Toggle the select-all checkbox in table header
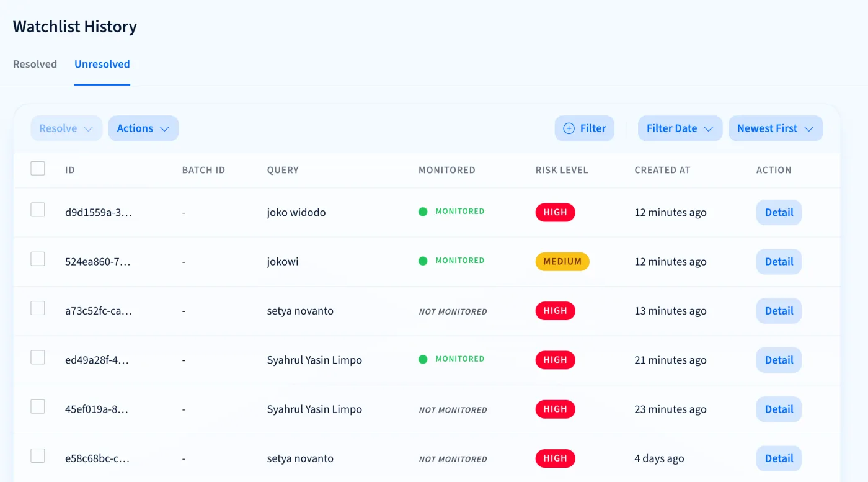The width and height of the screenshot is (868, 482). click(38, 168)
